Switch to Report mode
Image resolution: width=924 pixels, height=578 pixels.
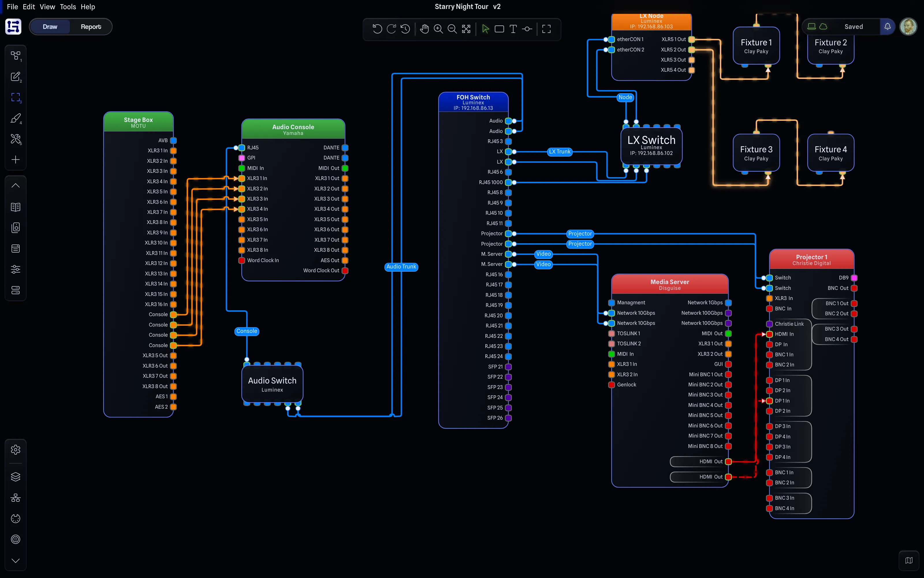pos(91,27)
